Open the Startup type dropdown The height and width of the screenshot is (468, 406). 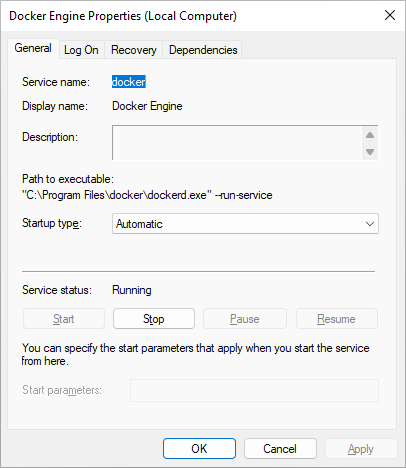[245, 224]
